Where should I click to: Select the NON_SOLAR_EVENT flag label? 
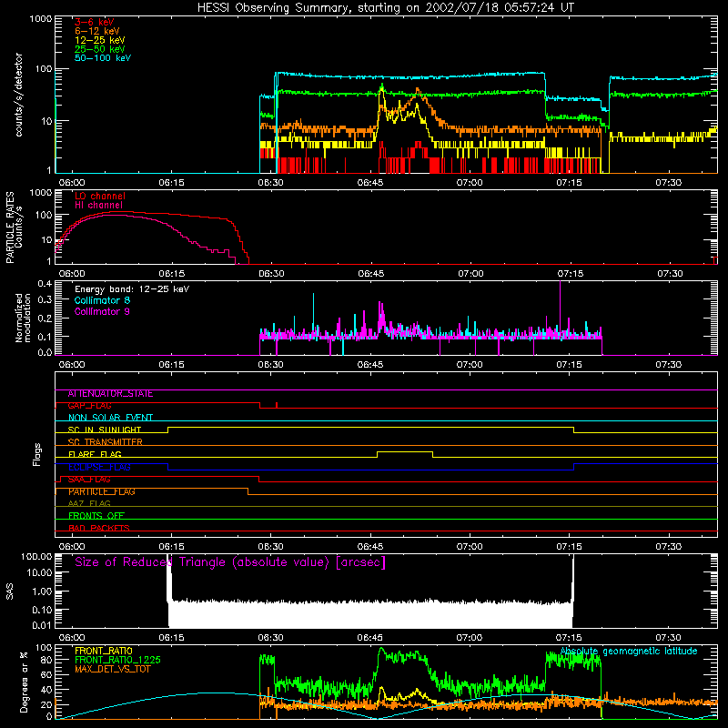[110, 418]
